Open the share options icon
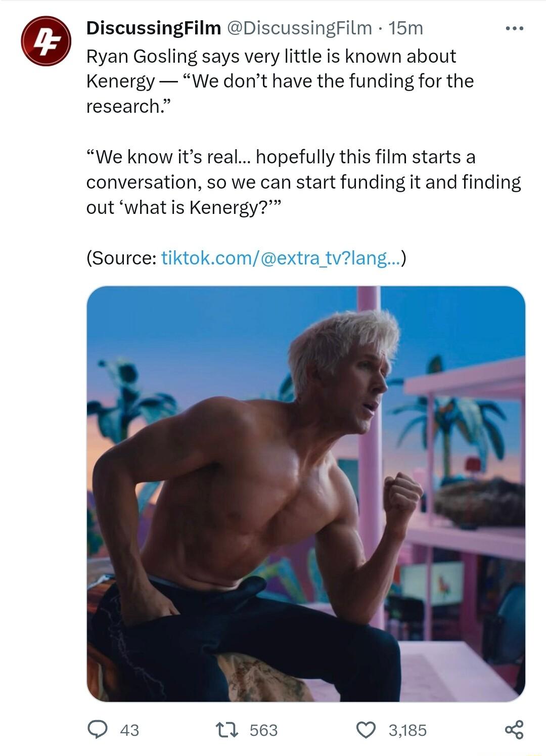This screenshot has height=756, width=546. point(513,730)
